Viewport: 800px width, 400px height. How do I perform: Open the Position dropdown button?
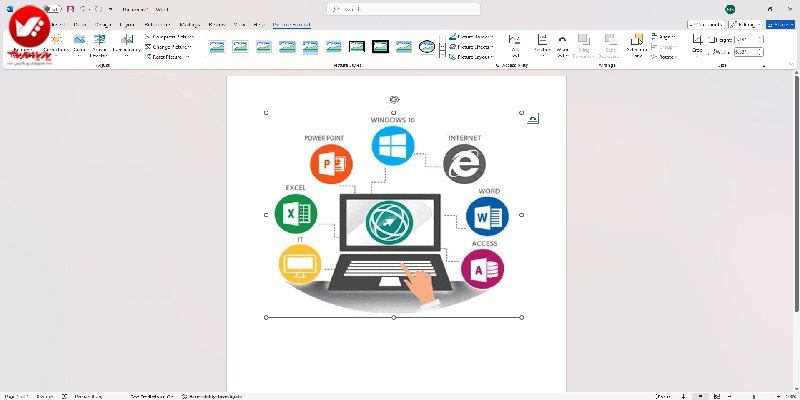[x=542, y=45]
